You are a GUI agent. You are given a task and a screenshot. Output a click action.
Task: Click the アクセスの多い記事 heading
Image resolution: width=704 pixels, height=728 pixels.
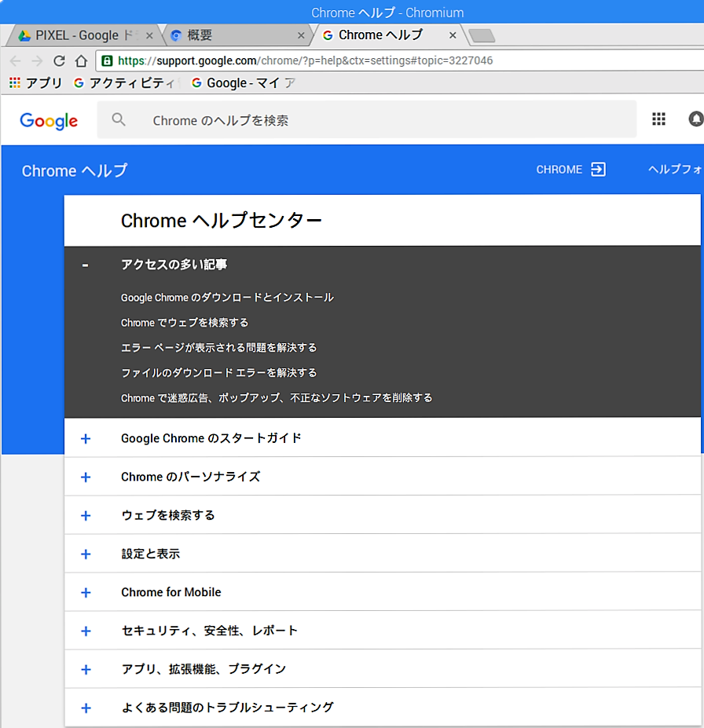tap(174, 265)
